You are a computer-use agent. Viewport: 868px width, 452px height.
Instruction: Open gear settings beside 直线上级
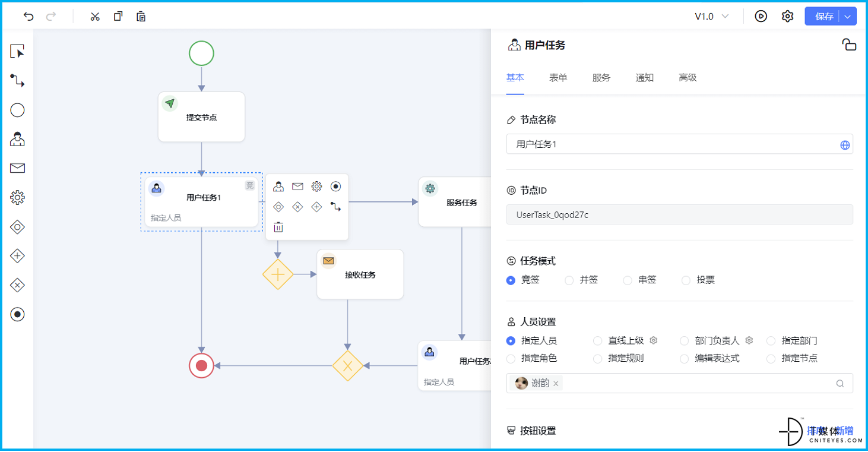(x=654, y=340)
